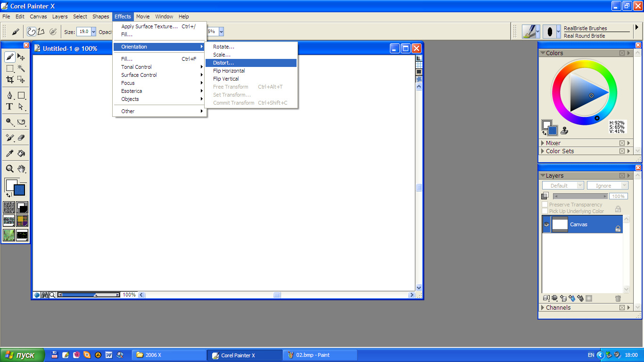Click the Size input field
This screenshot has height=362, width=644.
83,32
